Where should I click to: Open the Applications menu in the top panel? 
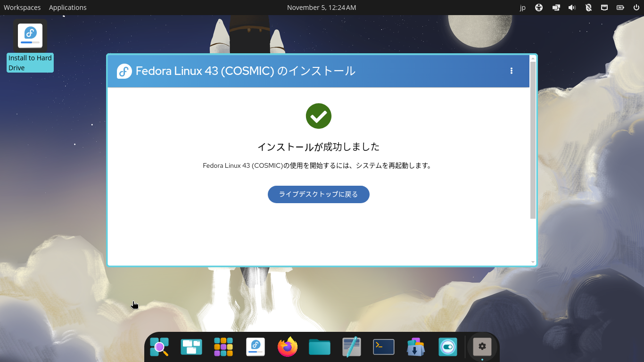tap(68, 8)
